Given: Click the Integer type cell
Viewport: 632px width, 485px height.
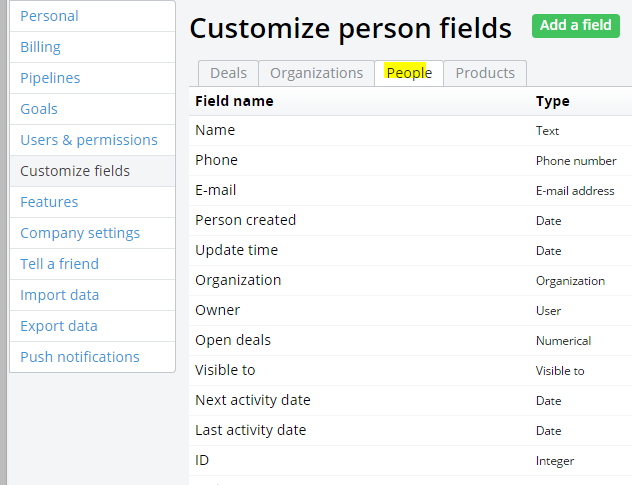Looking at the screenshot, I should (x=555, y=461).
